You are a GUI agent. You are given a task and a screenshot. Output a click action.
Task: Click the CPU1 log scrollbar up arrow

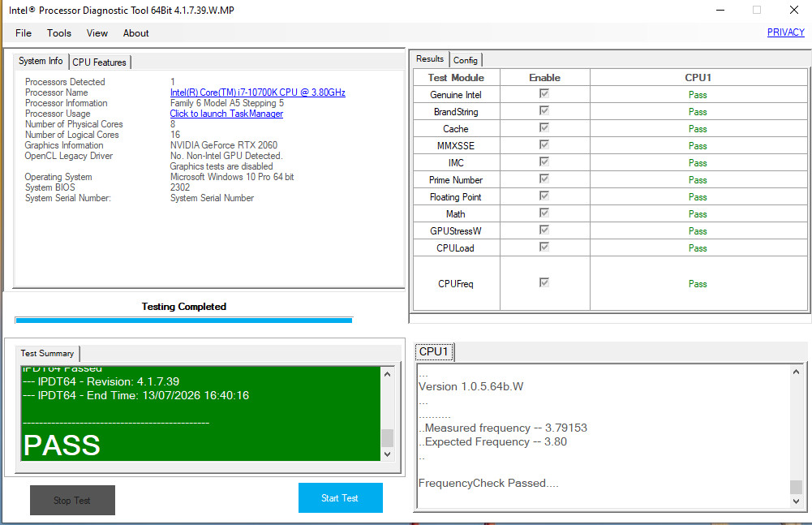[796, 372]
